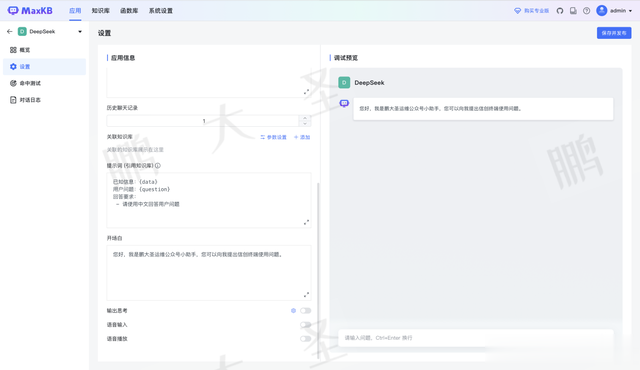Click the expand icon of the 开场白 textarea
The image size is (640, 370).
[x=306, y=295]
